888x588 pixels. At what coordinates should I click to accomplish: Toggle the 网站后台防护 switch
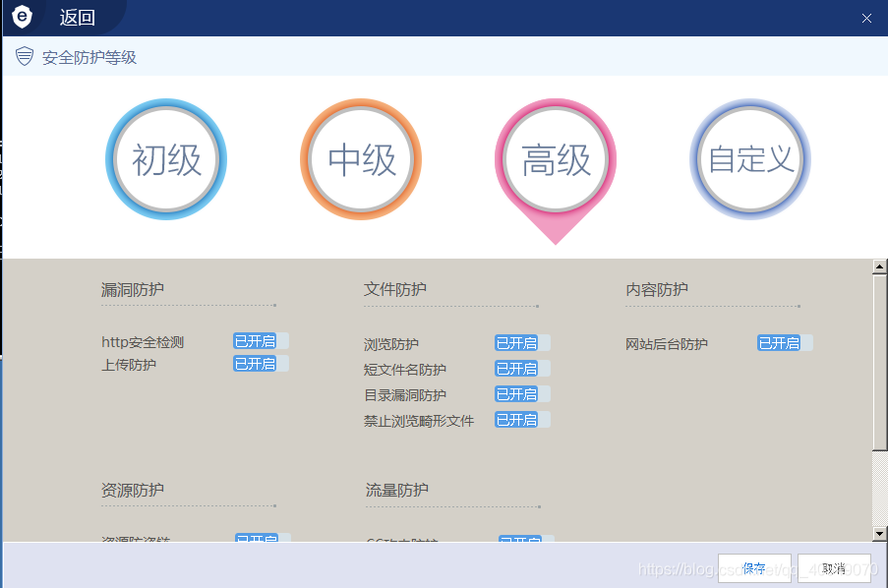[785, 343]
